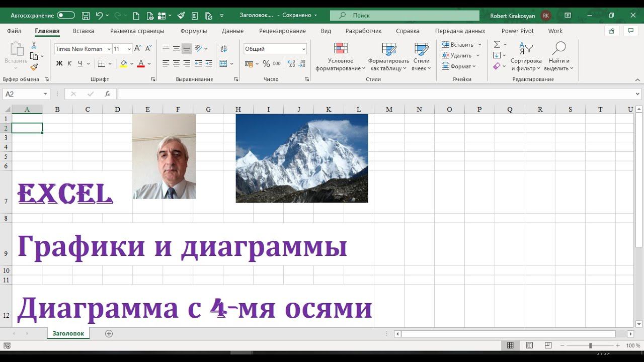The image size is (644, 362).
Task: Click the Поиск search box
Action: pyautogui.click(x=405, y=15)
